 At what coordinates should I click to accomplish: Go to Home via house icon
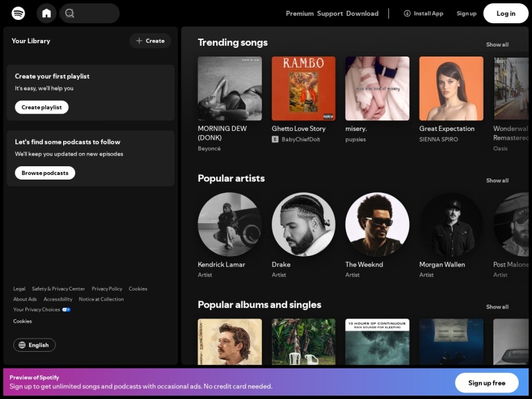(x=47, y=13)
